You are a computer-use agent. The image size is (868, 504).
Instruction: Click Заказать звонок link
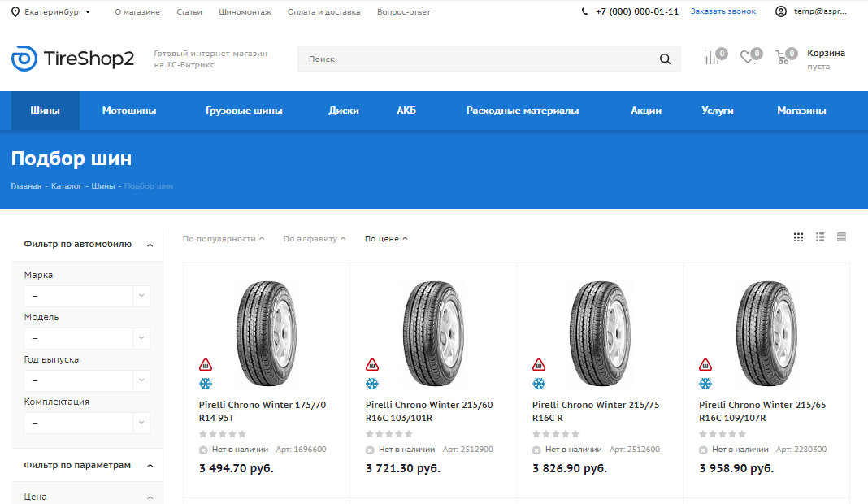pyautogui.click(x=723, y=11)
